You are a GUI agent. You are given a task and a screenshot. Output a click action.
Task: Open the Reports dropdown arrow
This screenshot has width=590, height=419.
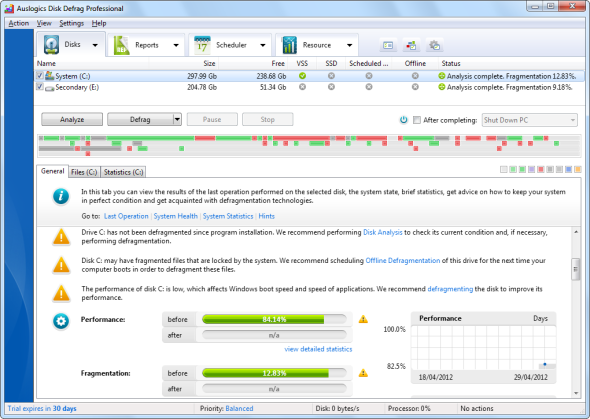[176, 45]
